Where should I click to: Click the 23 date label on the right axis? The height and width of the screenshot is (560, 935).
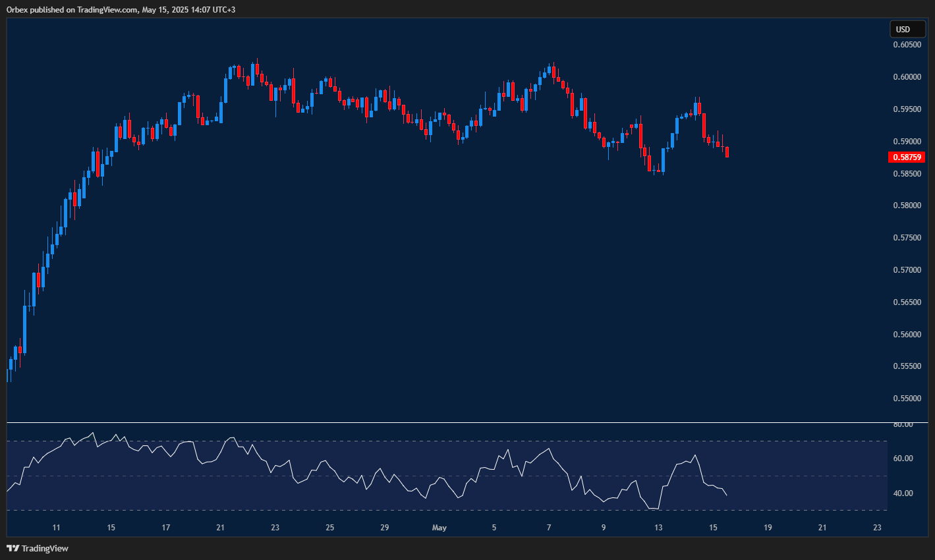point(877,527)
